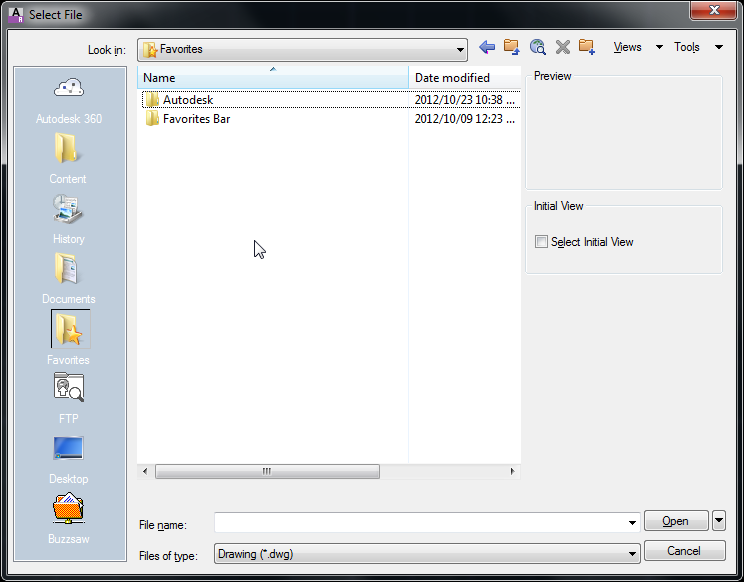Click the Open button
Screen dimensions: 744x582
676,520
